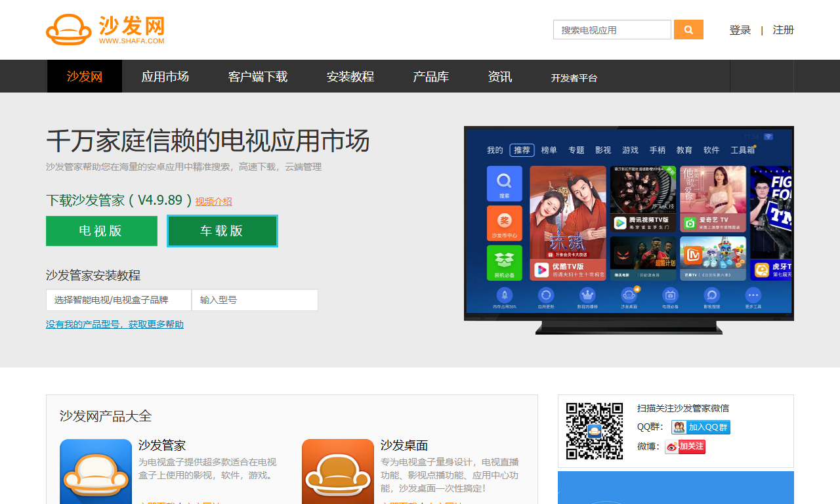This screenshot has height=504, width=840.
Task: Open the 视频介绍 link
Action: click(x=213, y=201)
